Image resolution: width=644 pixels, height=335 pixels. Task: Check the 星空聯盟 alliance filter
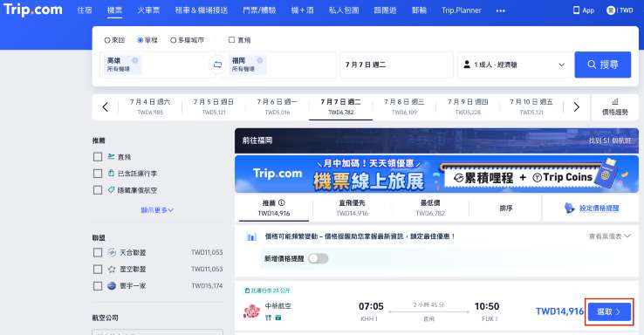pos(98,270)
